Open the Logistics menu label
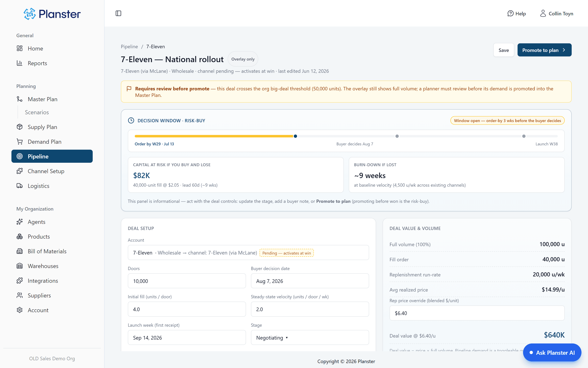This screenshot has width=588, height=368. 38,186
